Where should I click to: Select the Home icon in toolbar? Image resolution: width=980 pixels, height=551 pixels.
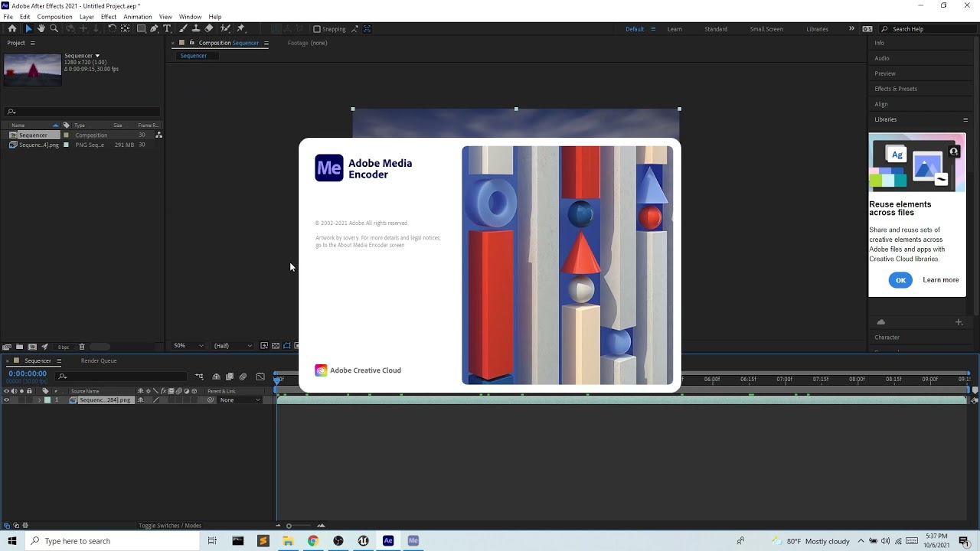click(x=11, y=28)
